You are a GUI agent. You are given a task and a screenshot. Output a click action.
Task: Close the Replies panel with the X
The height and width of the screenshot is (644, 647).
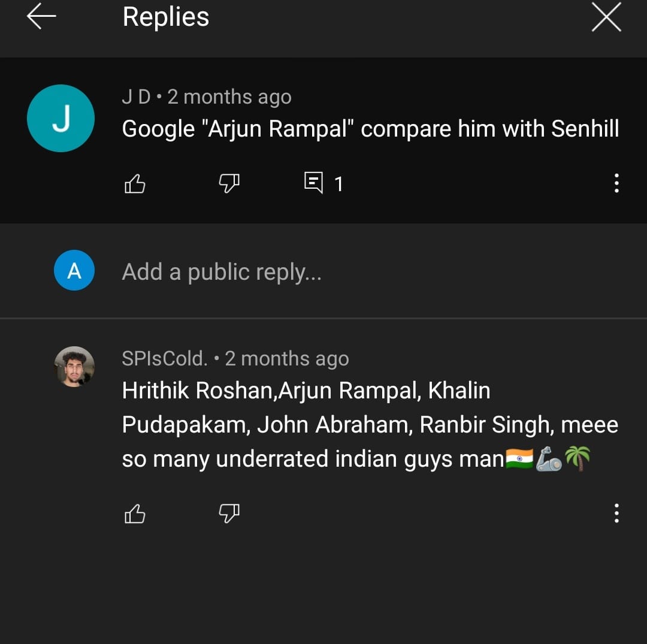[x=606, y=18]
